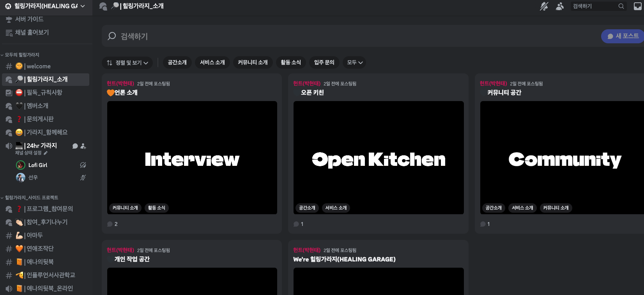Click the 새 포스트 button
Image resolution: width=644 pixels, height=295 pixels.
click(x=623, y=36)
